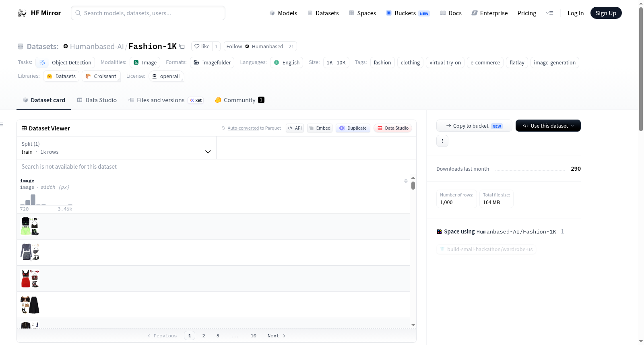Click the e-commerce tag
The width and height of the screenshot is (644, 345).
click(485, 62)
